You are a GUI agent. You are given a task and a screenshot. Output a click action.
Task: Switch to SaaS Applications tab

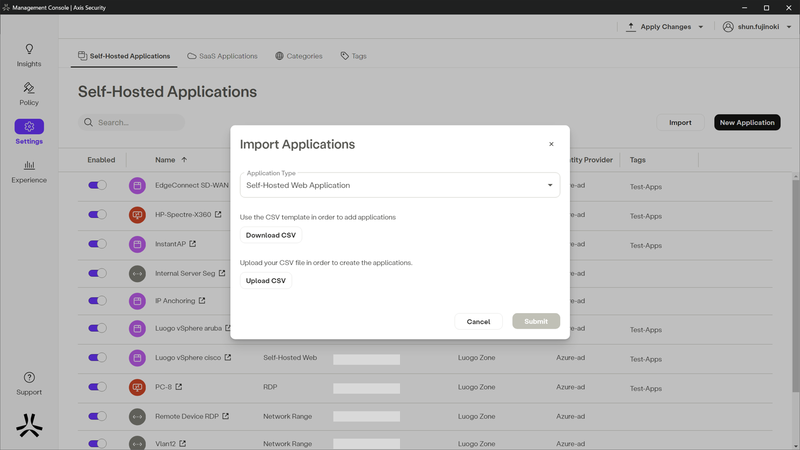tap(222, 56)
